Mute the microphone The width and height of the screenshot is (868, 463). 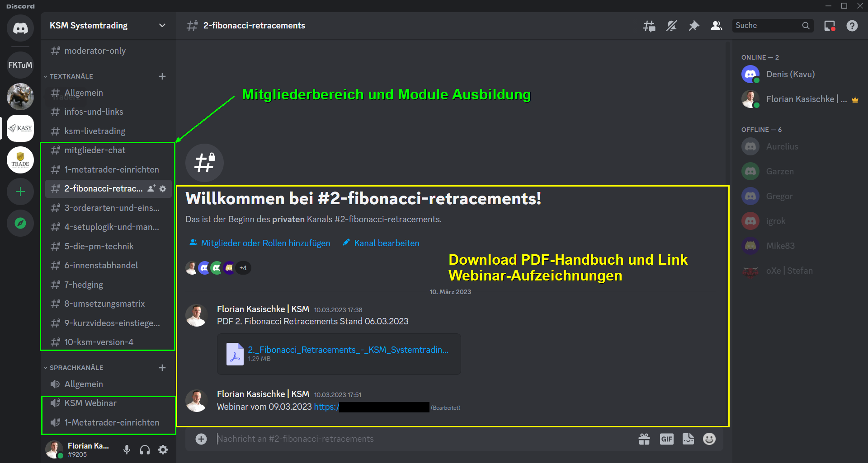click(x=127, y=449)
